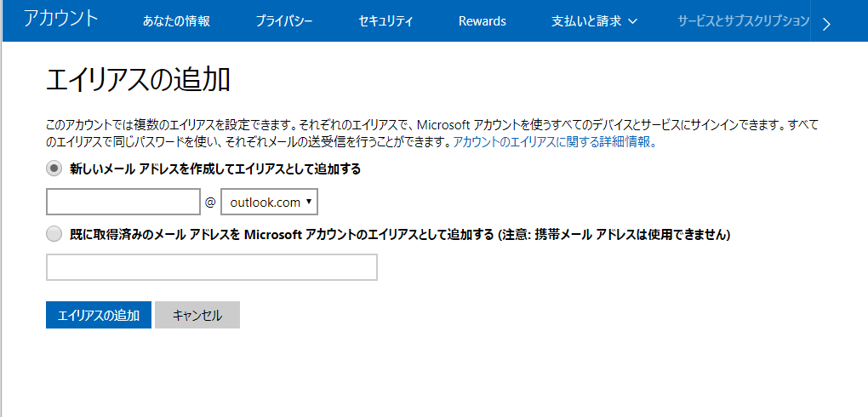Open the あなたの情報 tab
Viewport: 868px width, 417px height.
click(176, 21)
